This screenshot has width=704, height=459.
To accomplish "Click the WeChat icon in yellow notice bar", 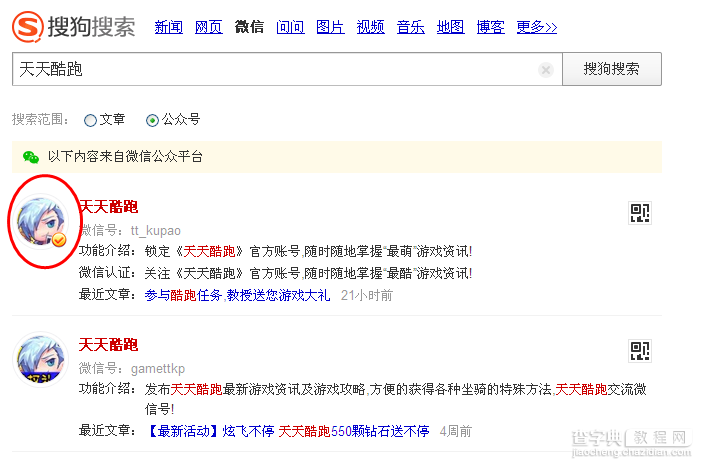I will pos(31,157).
